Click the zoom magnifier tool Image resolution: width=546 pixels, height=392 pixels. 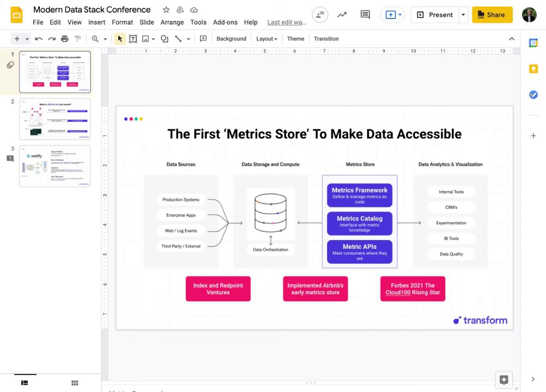click(x=95, y=39)
